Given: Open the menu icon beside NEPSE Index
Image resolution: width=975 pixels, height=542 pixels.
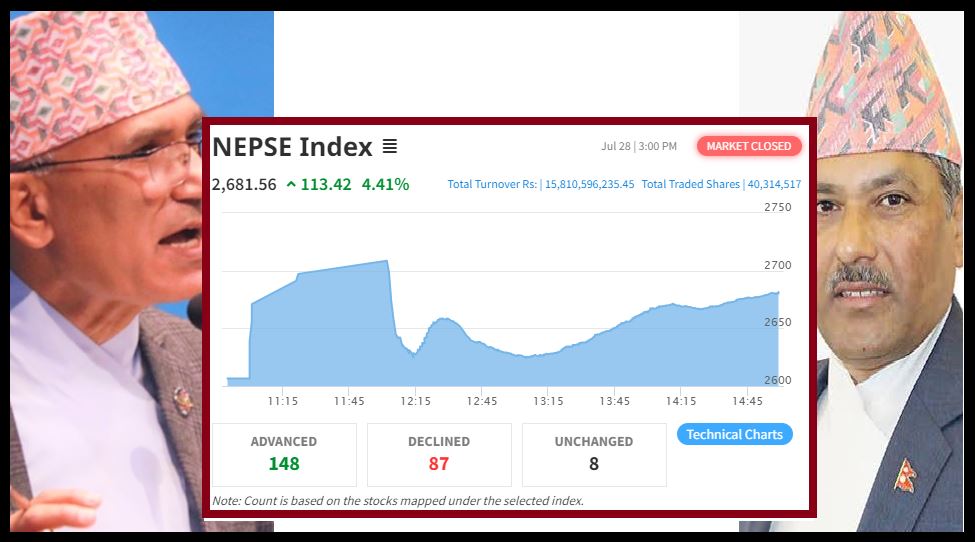Looking at the screenshot, I should [x=390, y=147].
